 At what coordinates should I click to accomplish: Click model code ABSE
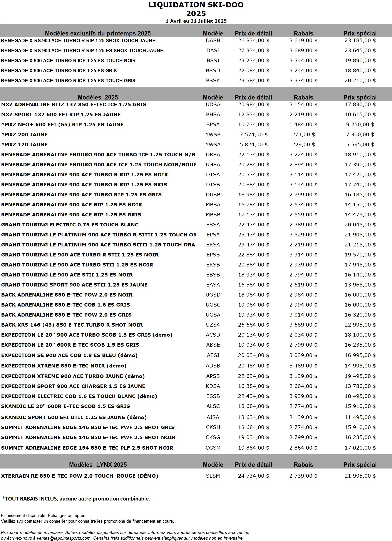tap(213, 345)
